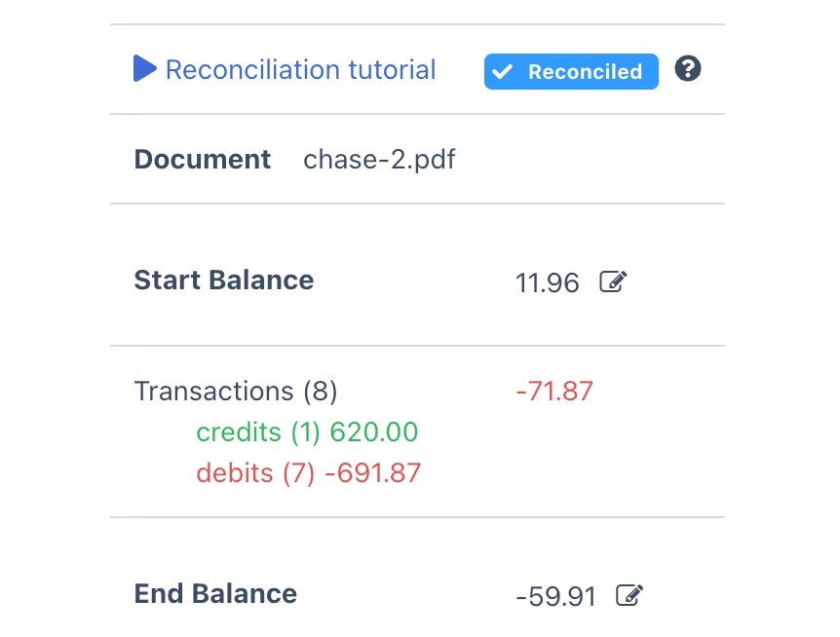Click the blue play icon before Reconciliation tutorial
Image resolution: width=840 pixels, height=637 pixels.
point(144,68)
